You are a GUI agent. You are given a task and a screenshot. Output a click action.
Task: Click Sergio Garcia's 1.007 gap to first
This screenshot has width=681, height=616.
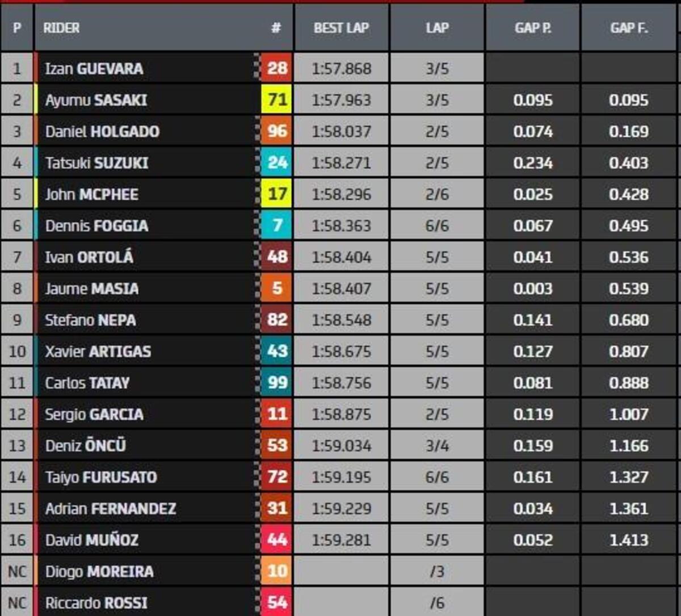[629, 414]
